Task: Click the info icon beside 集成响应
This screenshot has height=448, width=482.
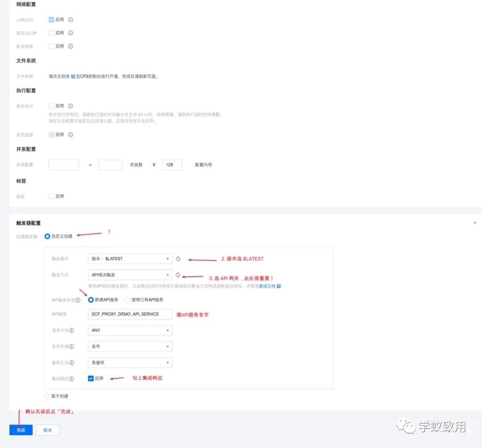Action: pyautogui.click(x=71, y=378)
